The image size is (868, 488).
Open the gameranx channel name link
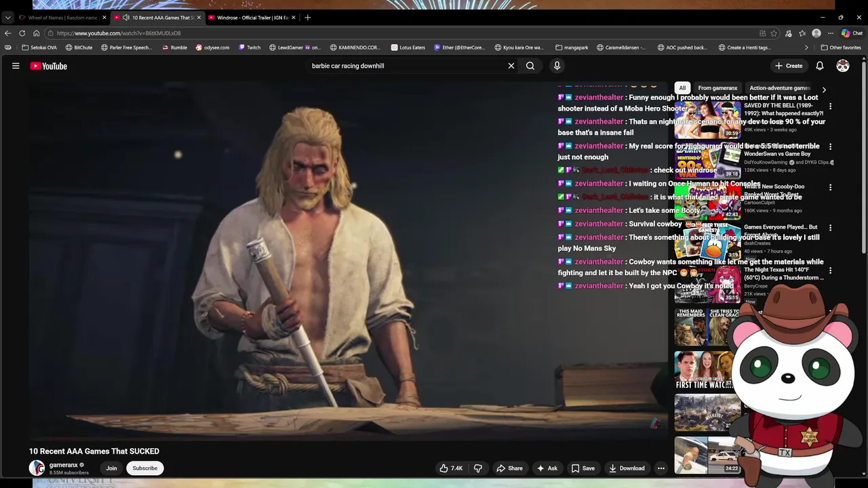(64, 465)
